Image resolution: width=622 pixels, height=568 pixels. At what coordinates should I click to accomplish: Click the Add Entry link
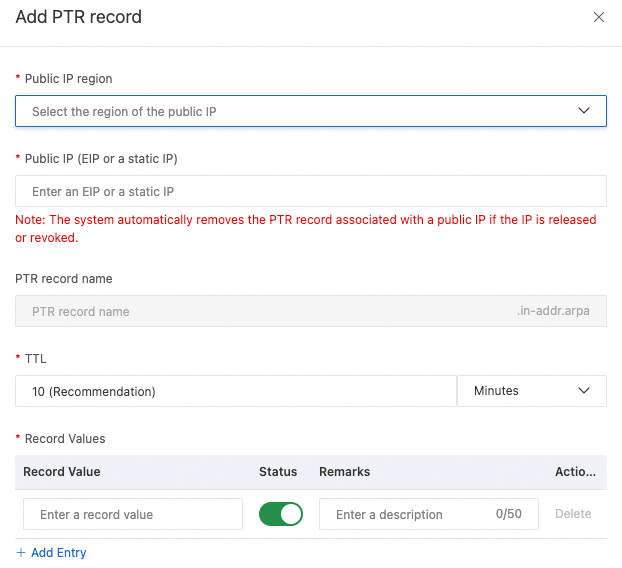(58, 552)
